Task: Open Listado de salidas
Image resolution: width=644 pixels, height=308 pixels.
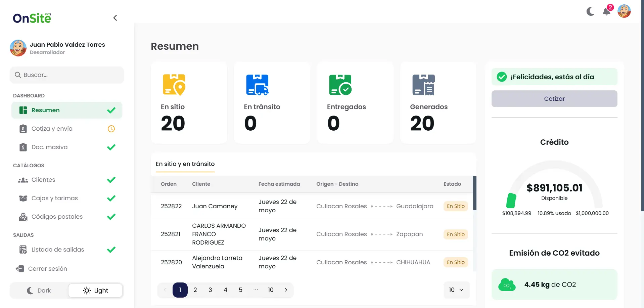Action: coord(67,250)
